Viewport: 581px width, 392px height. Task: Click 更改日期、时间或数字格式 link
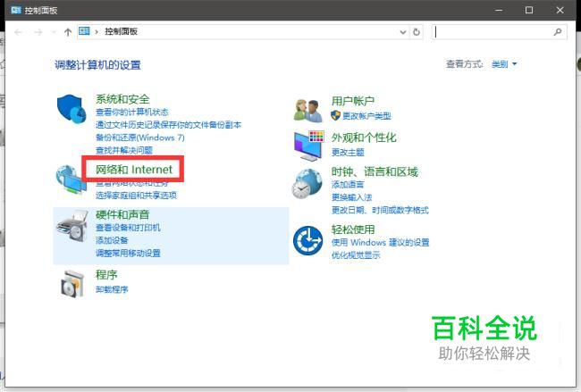[x=380, y=210]
